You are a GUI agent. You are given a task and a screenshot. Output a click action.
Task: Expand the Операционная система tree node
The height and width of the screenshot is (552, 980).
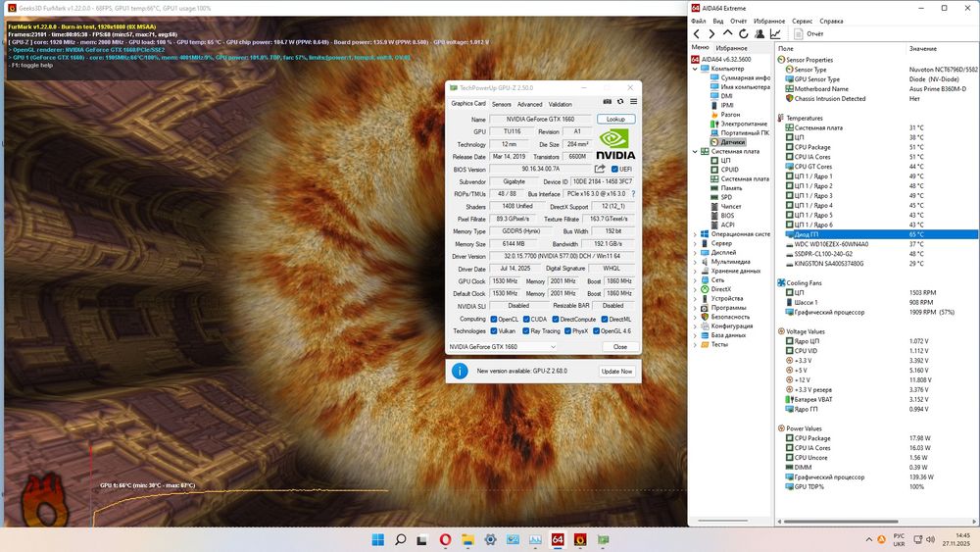695,234
